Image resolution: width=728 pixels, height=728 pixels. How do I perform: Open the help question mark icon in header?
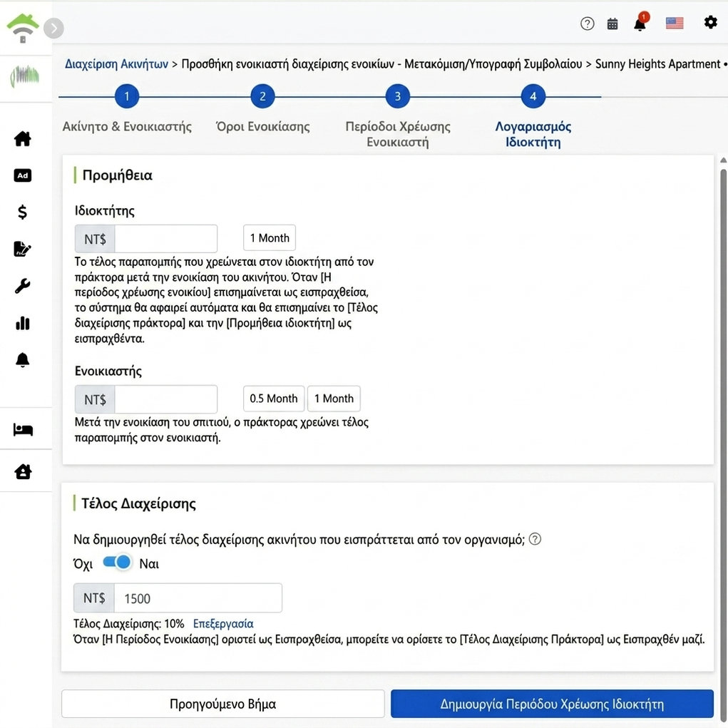click(588, 24)
